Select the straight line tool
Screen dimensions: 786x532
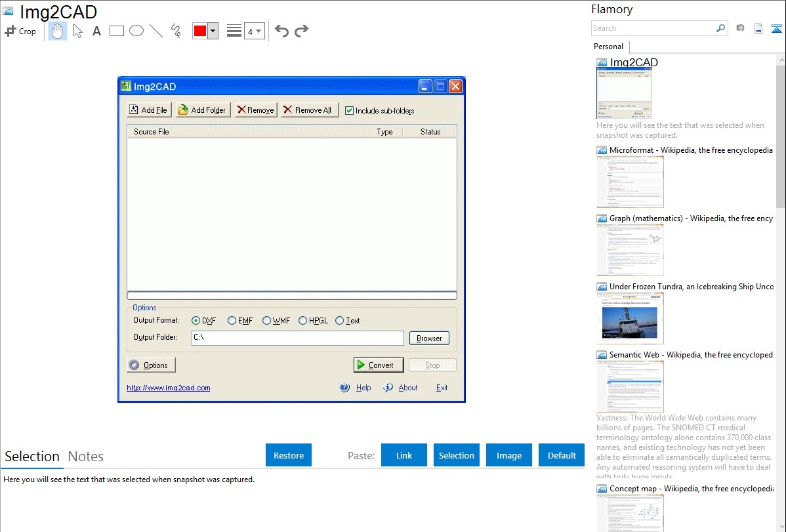pyautogui.click(x=156, y=31)
